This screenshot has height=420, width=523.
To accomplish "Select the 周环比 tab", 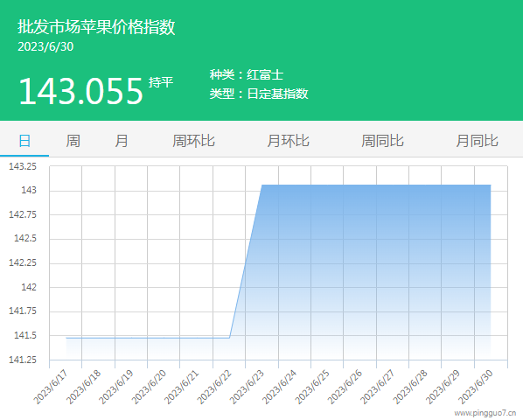I will coord(193,141).
